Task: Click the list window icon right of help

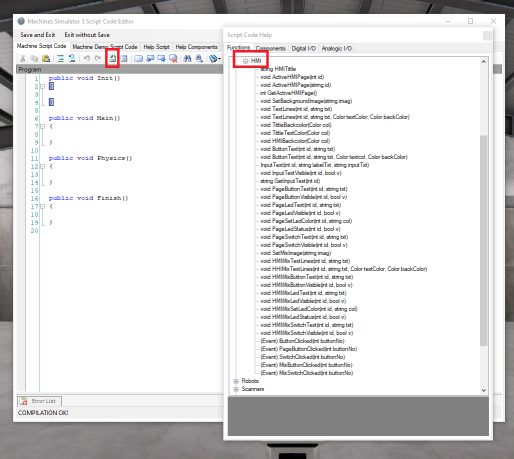Action: click(x=124, y=59)
